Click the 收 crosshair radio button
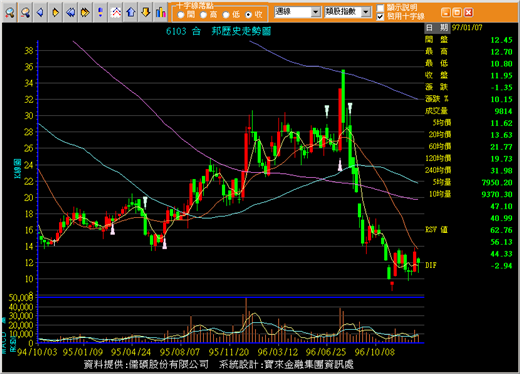 [x=249, y=15]
